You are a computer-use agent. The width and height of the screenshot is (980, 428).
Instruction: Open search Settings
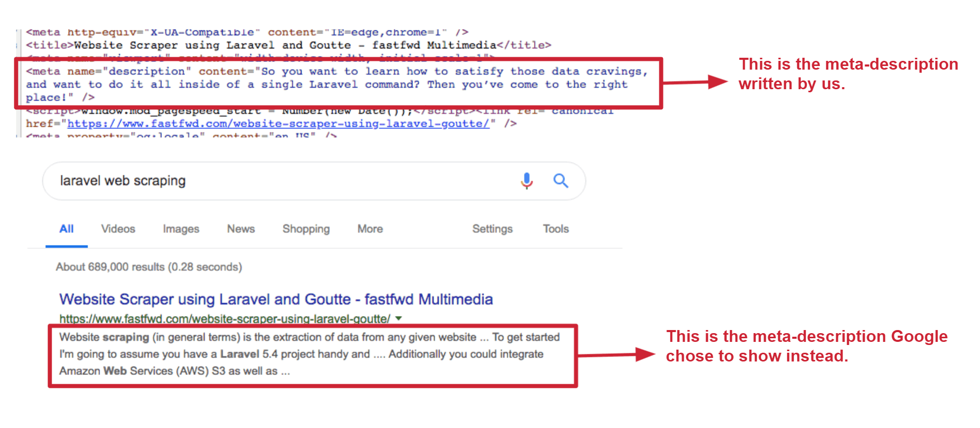pos(492,229)
